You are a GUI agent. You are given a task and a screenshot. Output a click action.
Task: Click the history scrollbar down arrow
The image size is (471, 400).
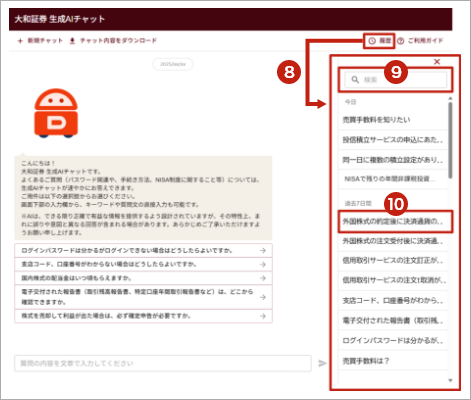tap(450, 380)
